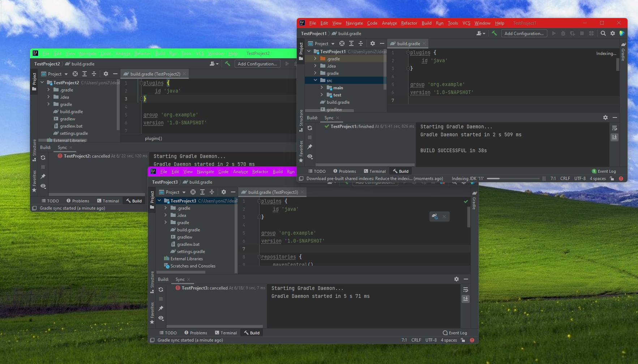This screenshot has width=638, height=364.
Task: Toggle soft-wrap in TestProject1 Build output
Action: click(614, 128)
